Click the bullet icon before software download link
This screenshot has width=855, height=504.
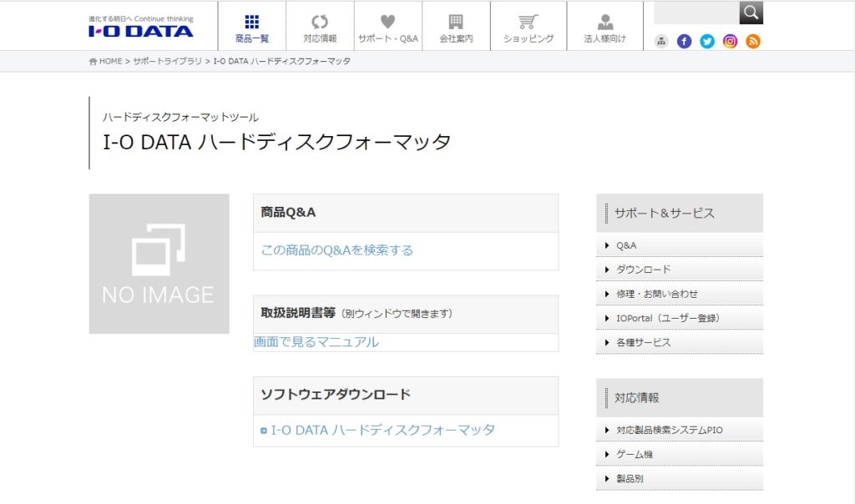(x=264, y=431)
